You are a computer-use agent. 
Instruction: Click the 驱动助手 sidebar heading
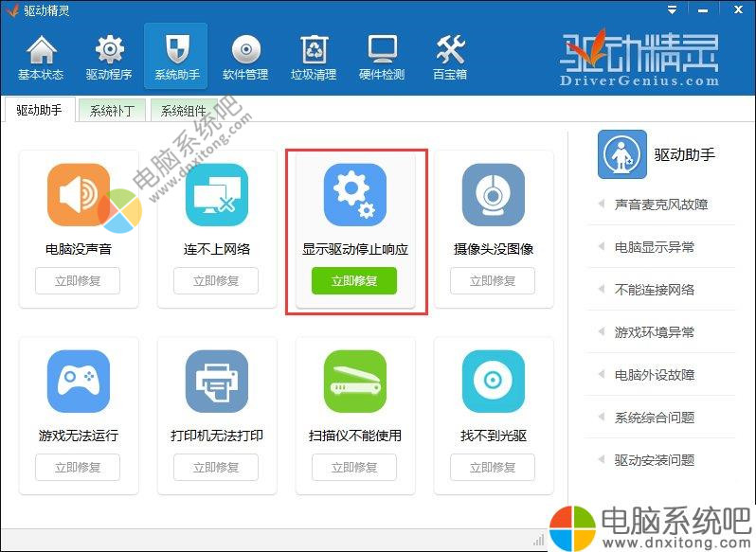point(684,154)
